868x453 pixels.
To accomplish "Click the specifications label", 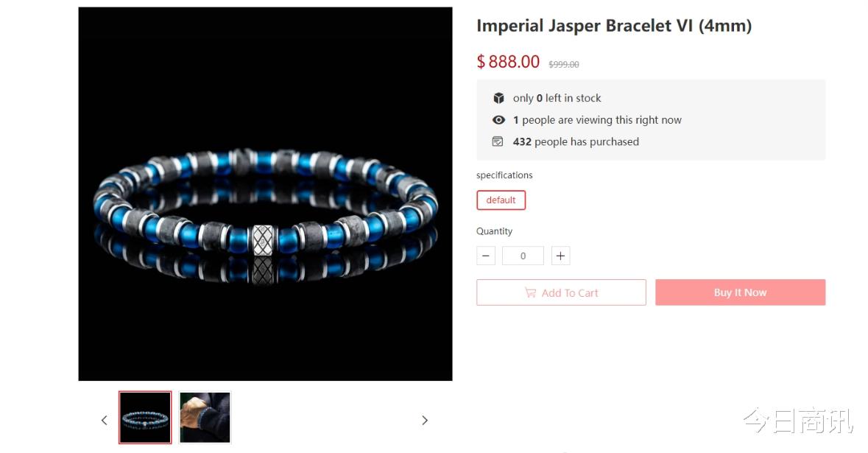I will pyautogui.click(x=504, y=175).
